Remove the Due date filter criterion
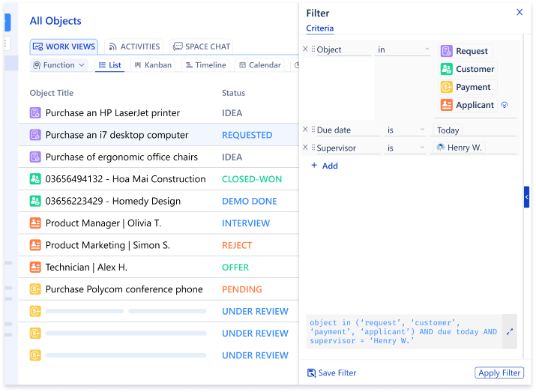The image size is (536, 392). tap(305, 130)
